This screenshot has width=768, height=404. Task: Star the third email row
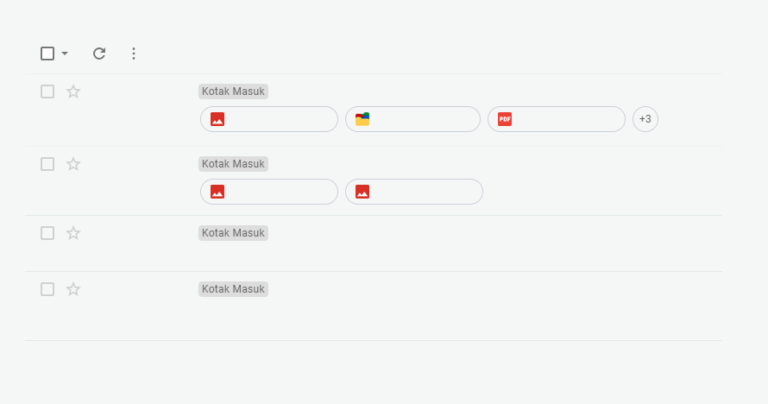point(73,233)
